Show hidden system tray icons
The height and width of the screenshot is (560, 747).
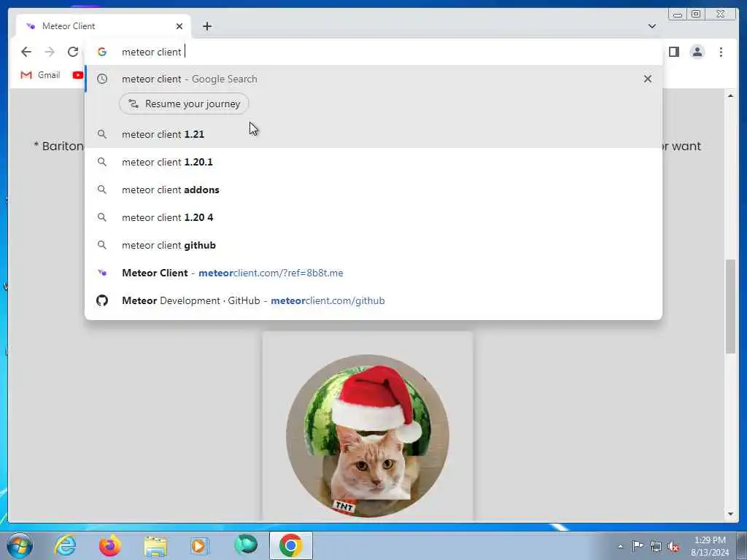pyautogui.click(x=620, y=546)
